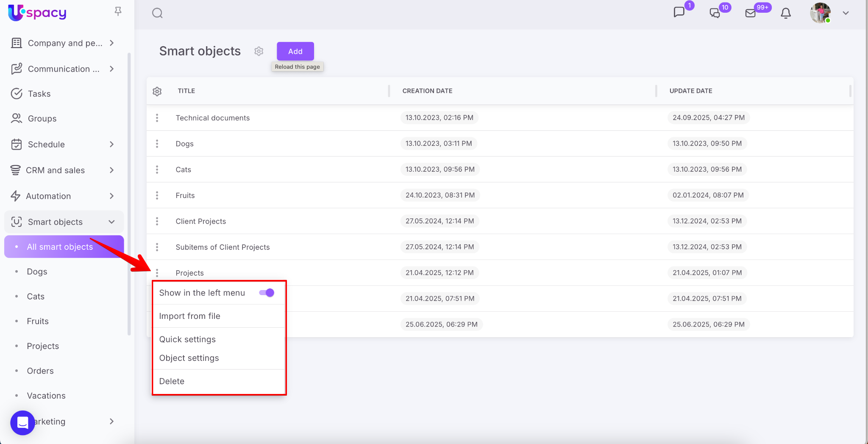
Task: Open the support chat widget bubble
Action: click(x=22, y=422)
